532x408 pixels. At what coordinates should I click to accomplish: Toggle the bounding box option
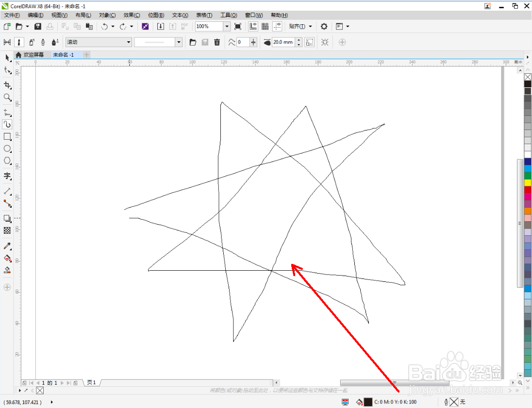(309, 42)
